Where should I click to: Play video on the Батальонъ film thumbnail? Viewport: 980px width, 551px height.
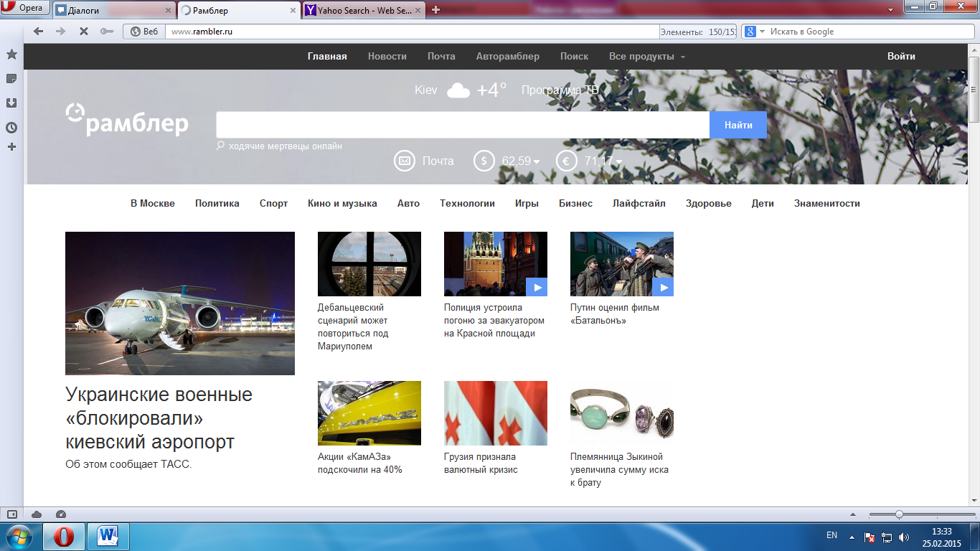tap(663, 287)
